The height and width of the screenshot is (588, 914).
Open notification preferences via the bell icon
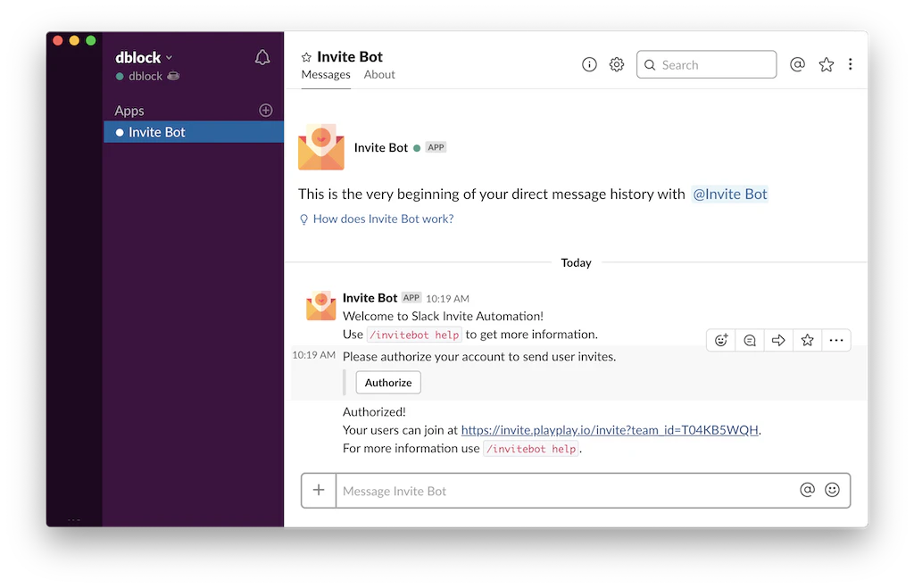pos(262,56)
